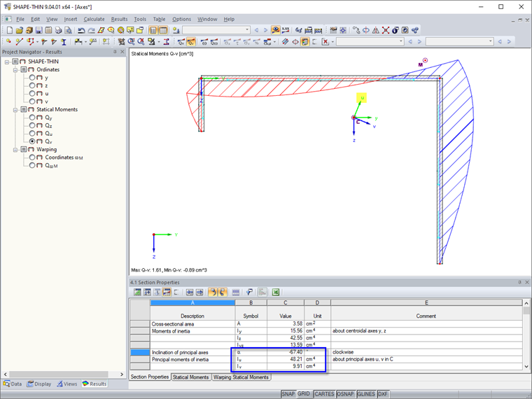Open the Calculate menu
Screen dimensions: 532x399
pyautogui.click(x=94, y=19)
